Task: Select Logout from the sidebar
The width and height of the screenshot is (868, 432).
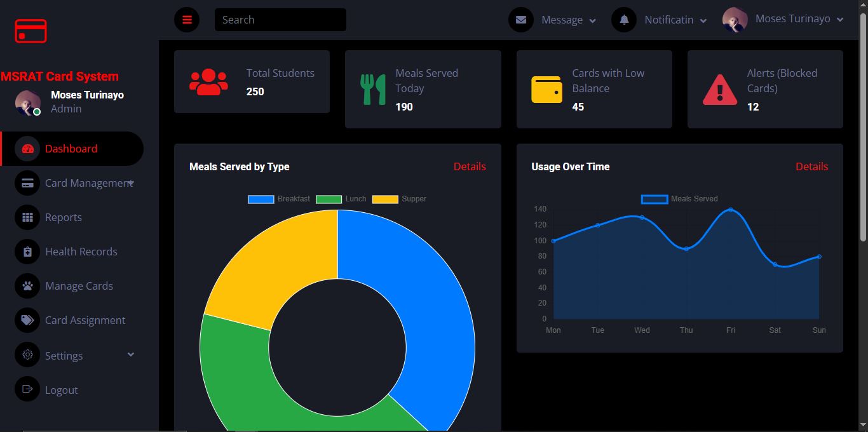Action: coord(61,390)
